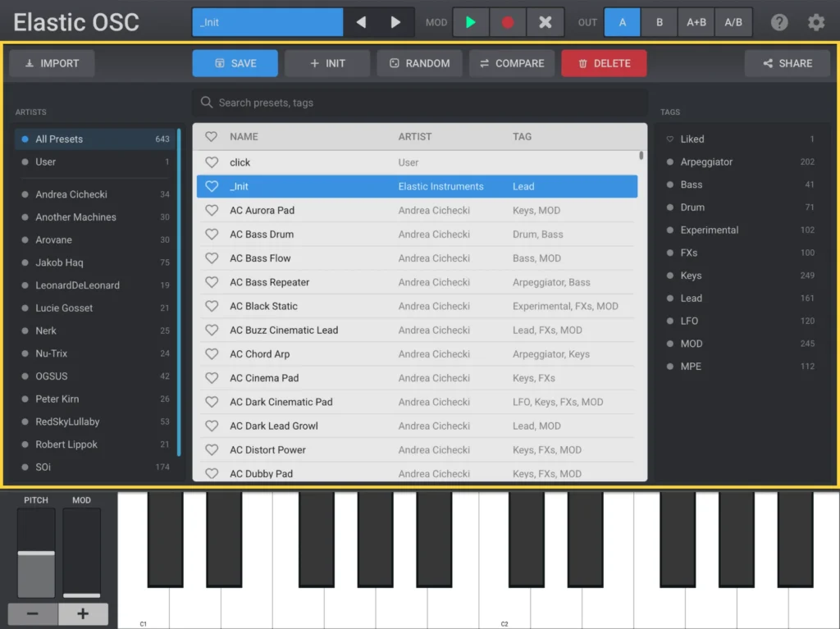Play the C2 piano key

504,608
